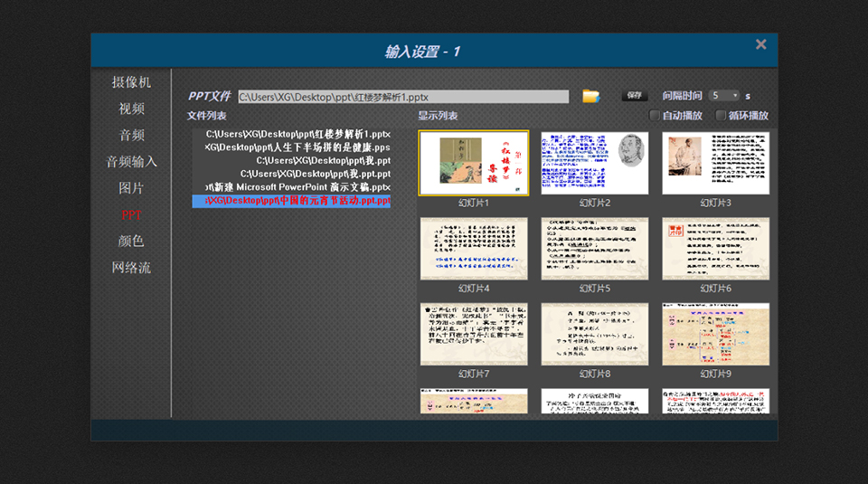Screen dimensions: 868x484
Task: Select the red PPT tab
Action: click(131, 215)
